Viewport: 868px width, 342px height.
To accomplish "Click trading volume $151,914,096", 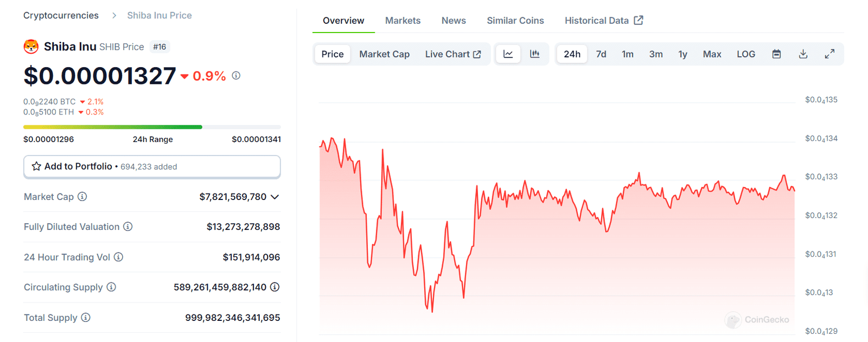I will pyautogui.click(x=251, y=257).
